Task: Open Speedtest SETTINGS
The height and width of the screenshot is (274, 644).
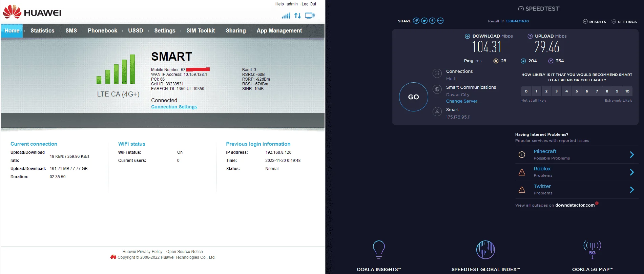Action: [x=624, y=21]
